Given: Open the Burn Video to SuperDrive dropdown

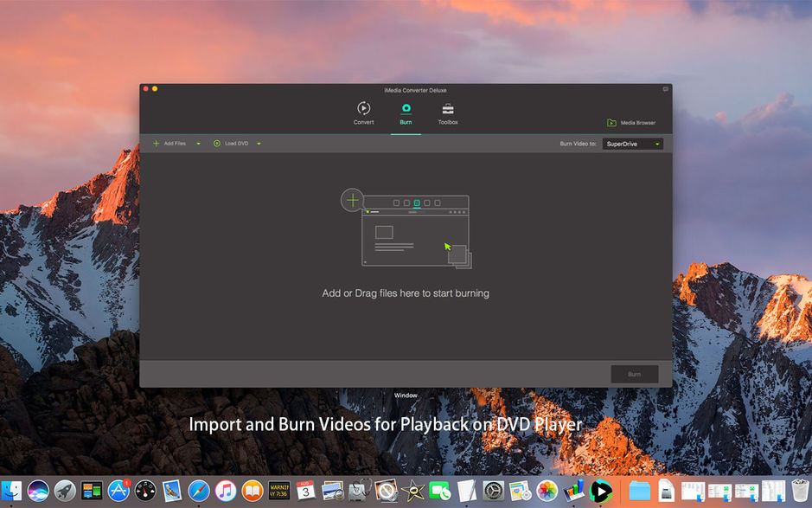Looking at the screenshot, I should [632, 143].
